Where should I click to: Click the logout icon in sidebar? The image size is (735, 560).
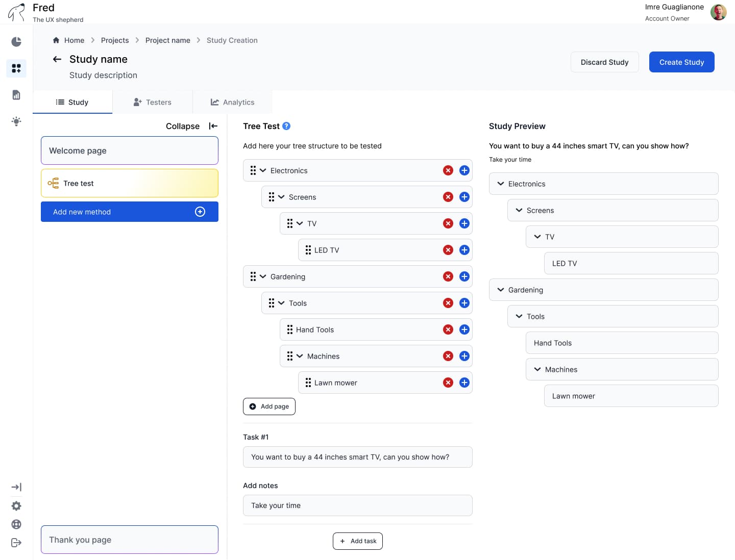click(x=16, y=543)
